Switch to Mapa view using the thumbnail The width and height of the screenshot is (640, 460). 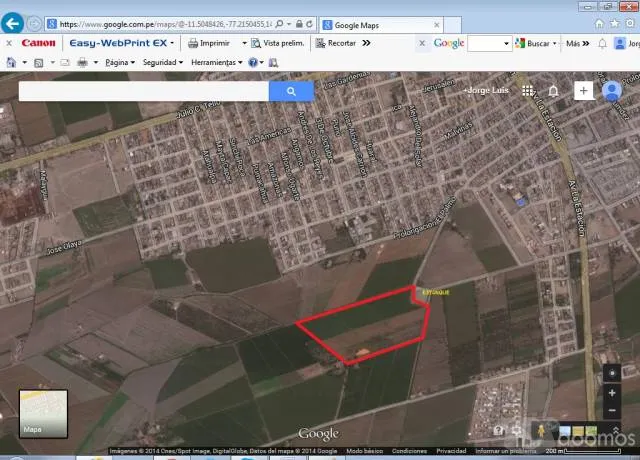coord(43,414)
